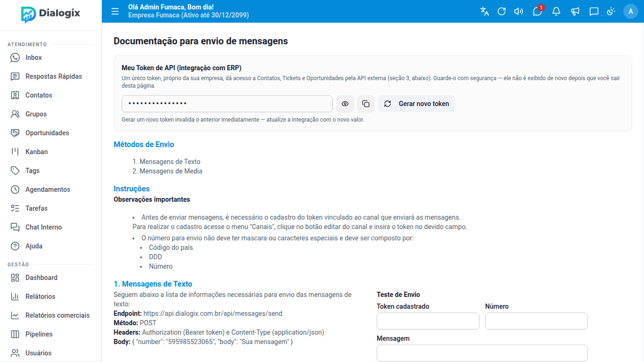Focus the 'Mensagem' input field
The image size is (644, 362).
tap(482, 353)
